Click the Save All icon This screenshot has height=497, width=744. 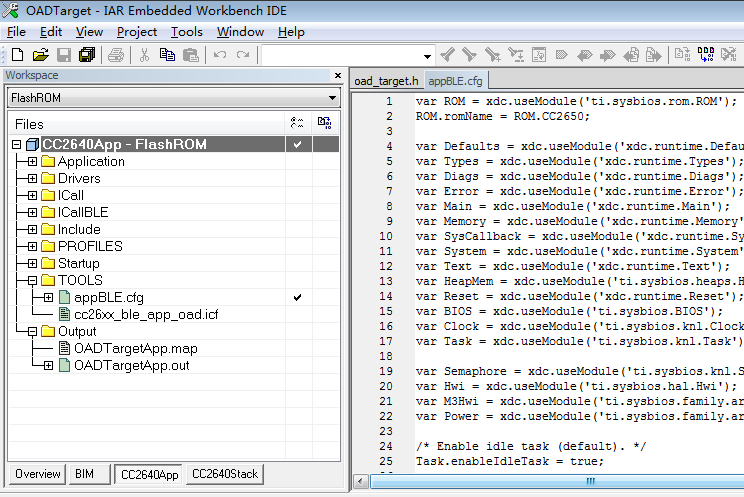[x=87, y=55]
